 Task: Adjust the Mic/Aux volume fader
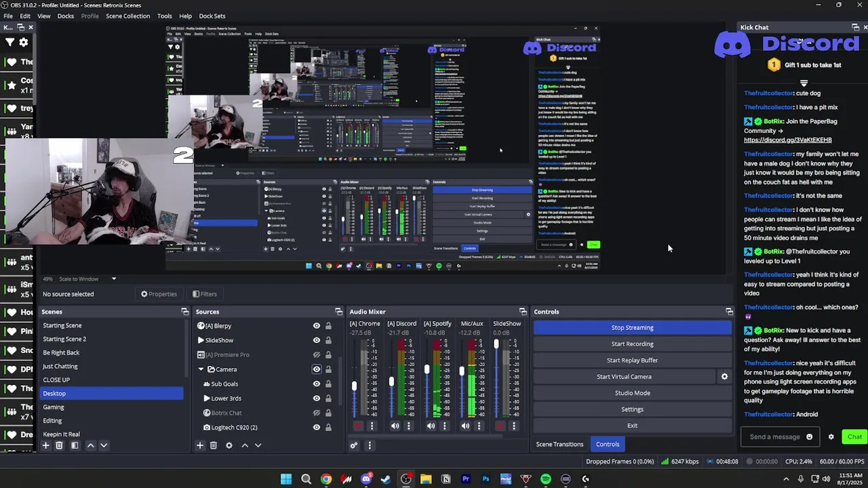(x=462, y=371)
